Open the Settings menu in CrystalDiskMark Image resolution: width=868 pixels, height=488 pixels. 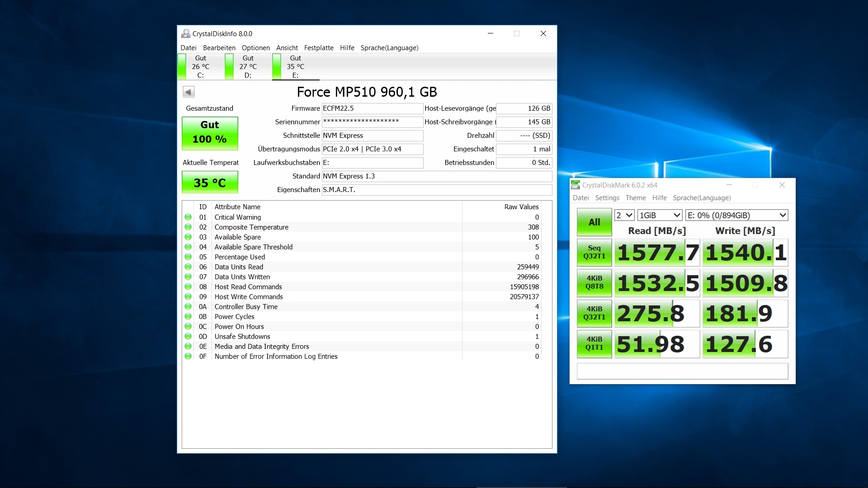click(x=607, y=198)
